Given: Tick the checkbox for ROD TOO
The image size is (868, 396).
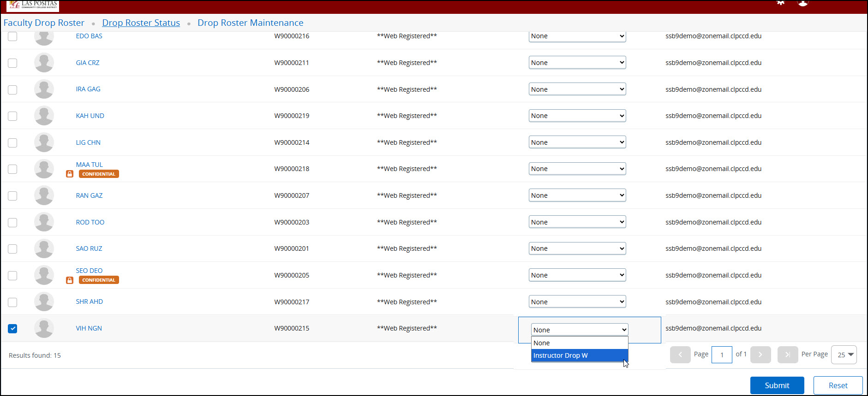Looking at the screenshot, I should click(12, 223).
